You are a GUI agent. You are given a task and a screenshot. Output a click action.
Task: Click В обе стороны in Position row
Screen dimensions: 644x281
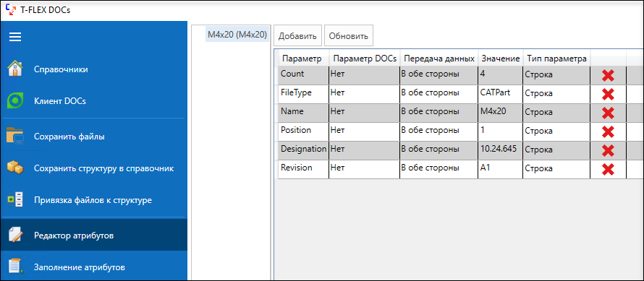(439, 131)
